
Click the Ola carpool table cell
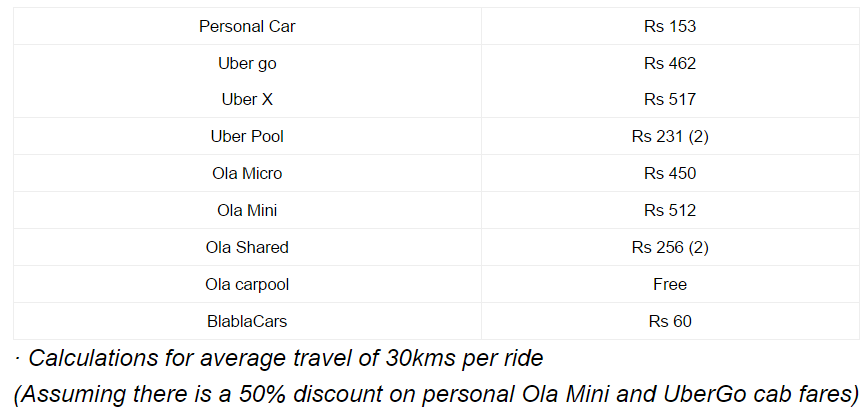247,284
